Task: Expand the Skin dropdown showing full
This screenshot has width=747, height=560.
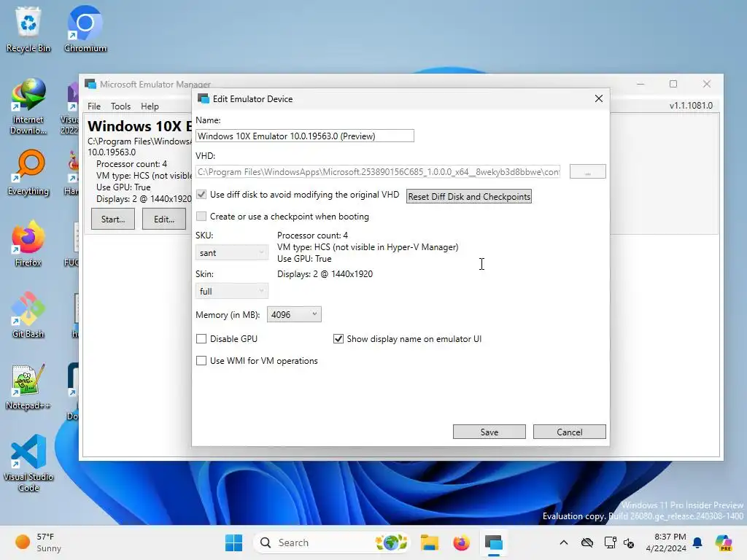Action: 231,291
